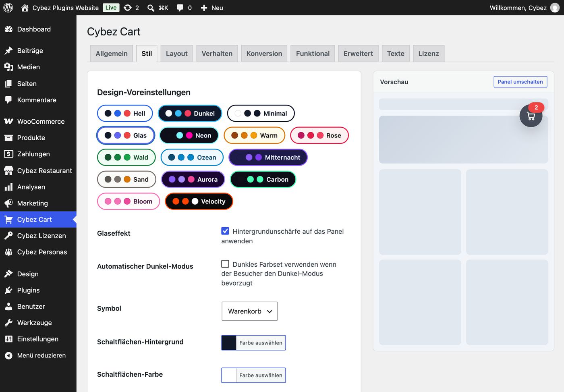Open the Cybez Cart sidebar menu item
The image size is (564, 392).
pyautogui.click(x=38, y=220)
